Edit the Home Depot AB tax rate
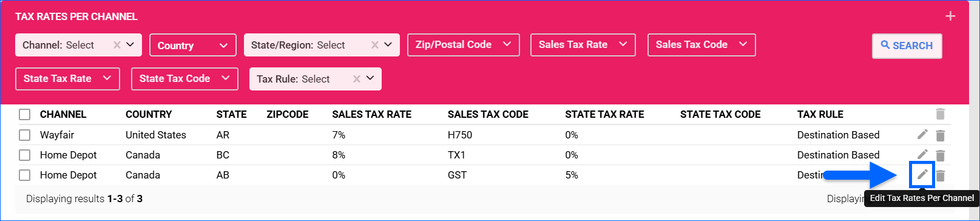This screenshot has height=221, width=980. pos(922,174)
